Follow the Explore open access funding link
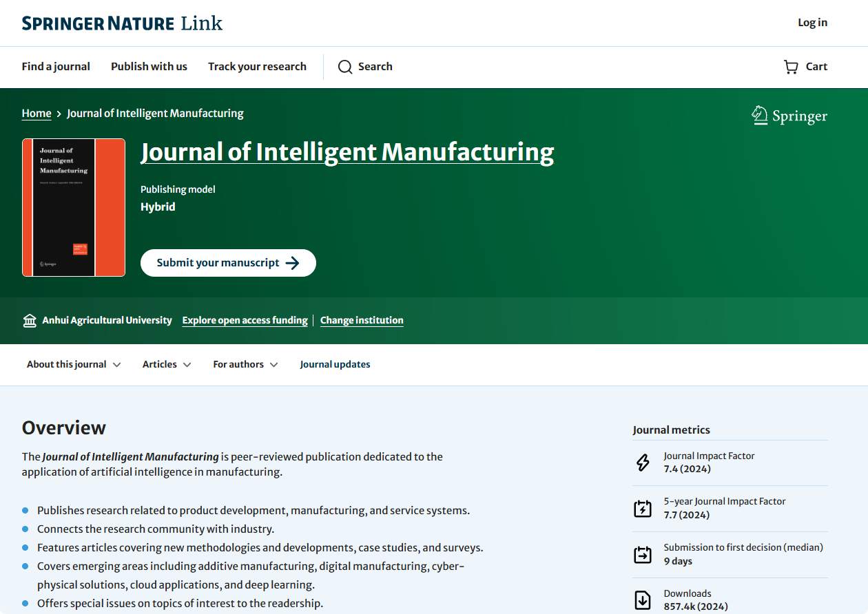This screenshot has width=868, height=614. pos(245,321)
